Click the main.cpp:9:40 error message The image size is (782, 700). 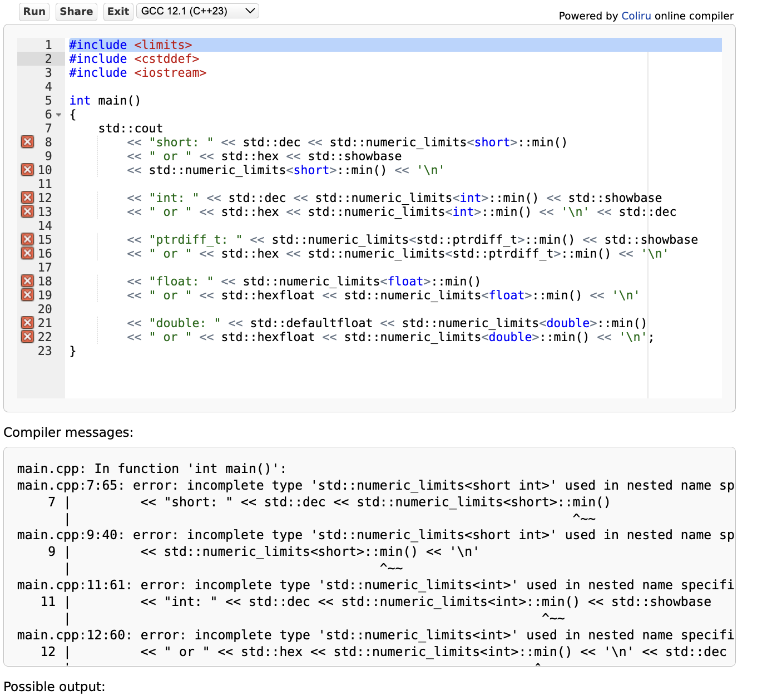(375, 535)
